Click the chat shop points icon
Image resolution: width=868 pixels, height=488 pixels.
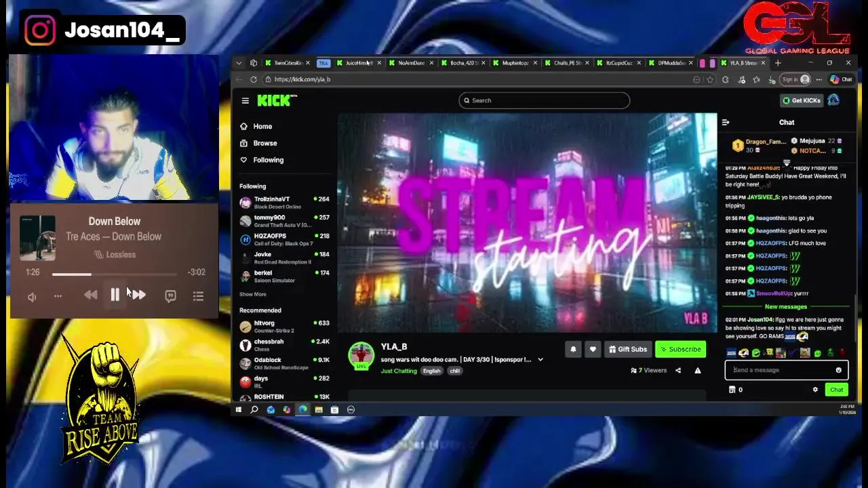[732, 390]
